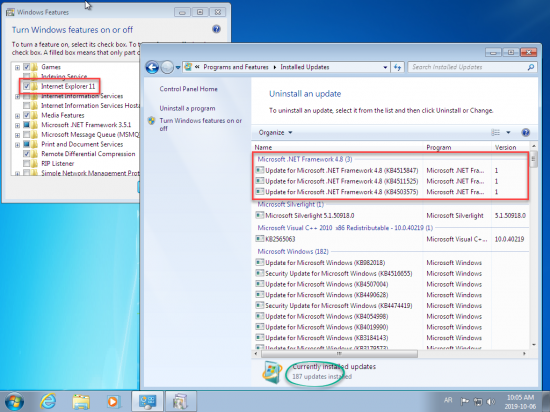Click shield icon beside Turn Windows features link

(x=152, y=121)
